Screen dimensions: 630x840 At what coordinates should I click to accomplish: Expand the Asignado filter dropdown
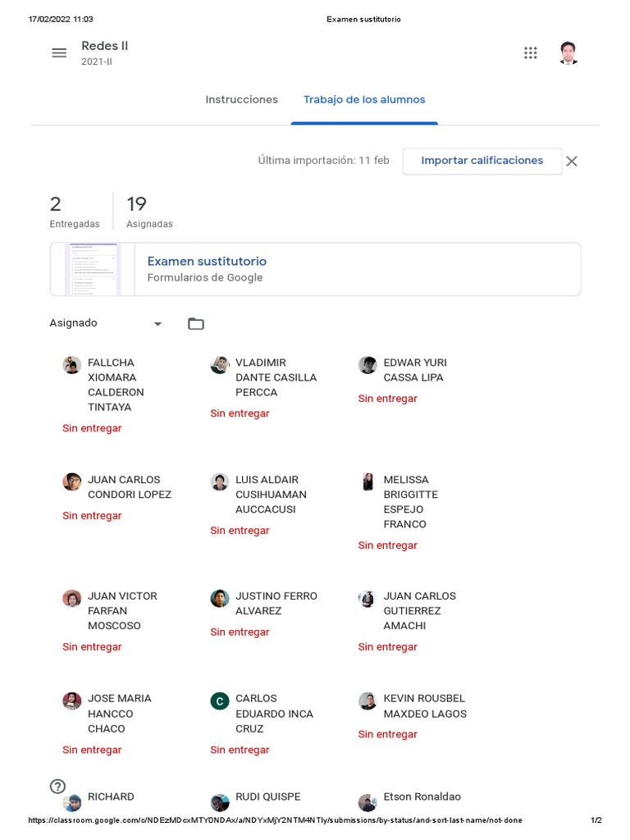tap(157, 323)
